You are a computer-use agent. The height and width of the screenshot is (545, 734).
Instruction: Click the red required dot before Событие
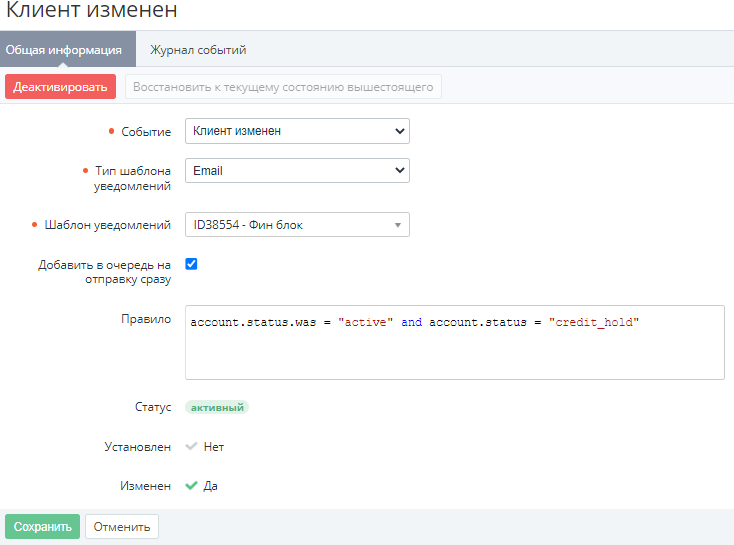click(x=111, y=132)
